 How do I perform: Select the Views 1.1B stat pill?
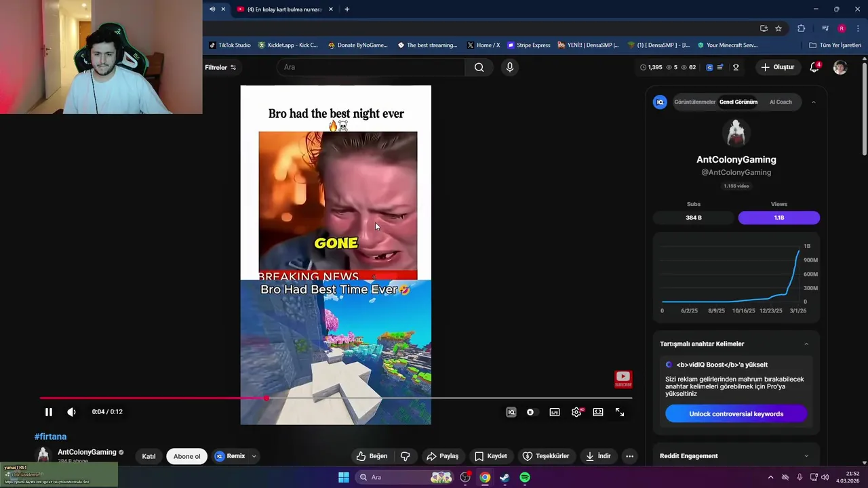[x=779, y=218]
